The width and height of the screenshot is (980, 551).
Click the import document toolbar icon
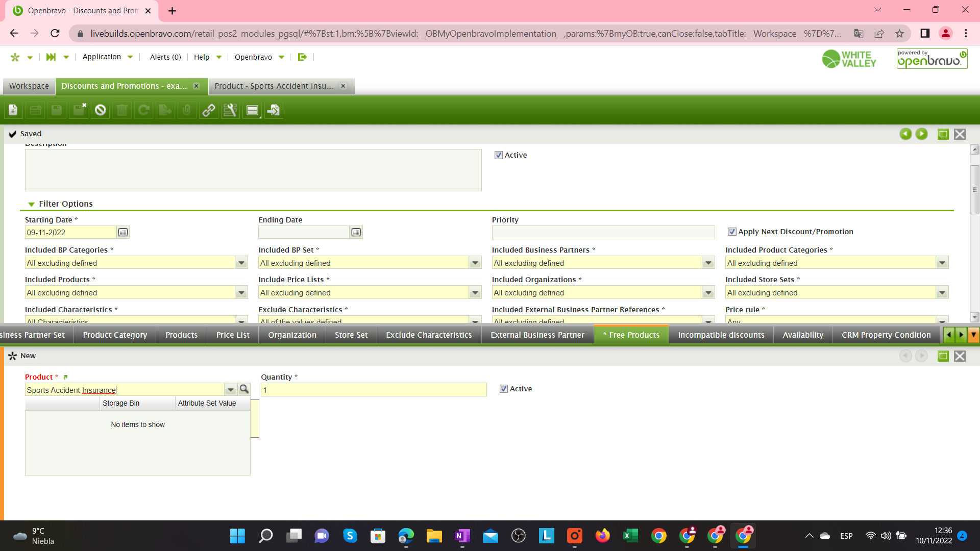click(274, 110)
